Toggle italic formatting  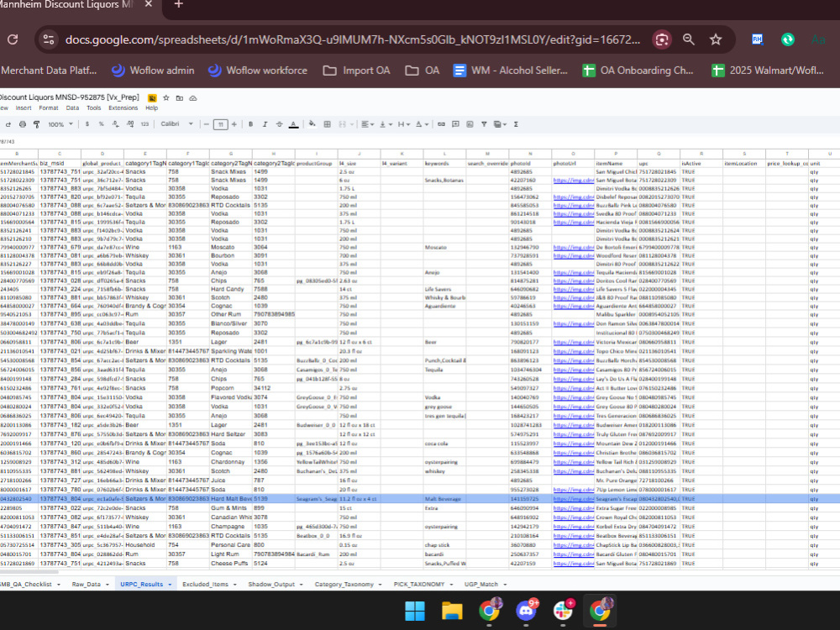click(265, 124)
